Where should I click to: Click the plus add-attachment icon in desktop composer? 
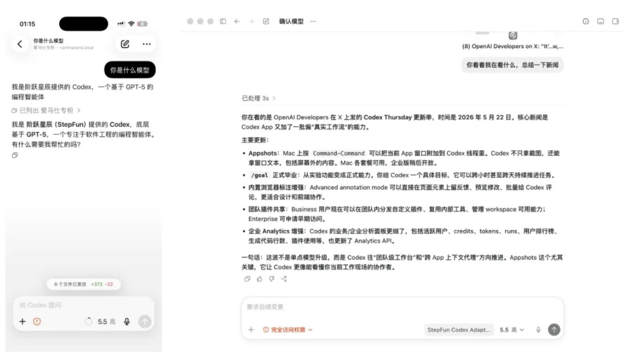(x=251, y=329)
